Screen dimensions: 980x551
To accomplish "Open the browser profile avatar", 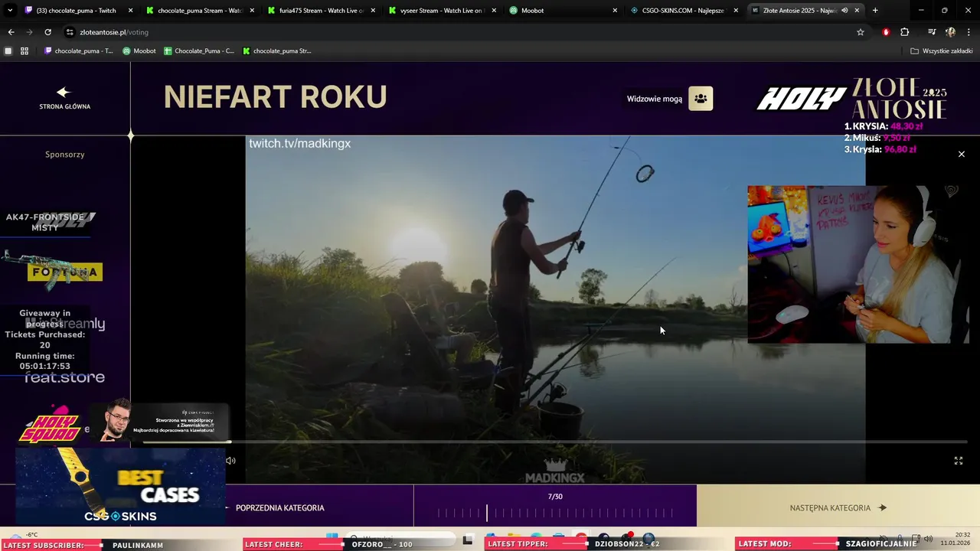I will coord(950,32).
